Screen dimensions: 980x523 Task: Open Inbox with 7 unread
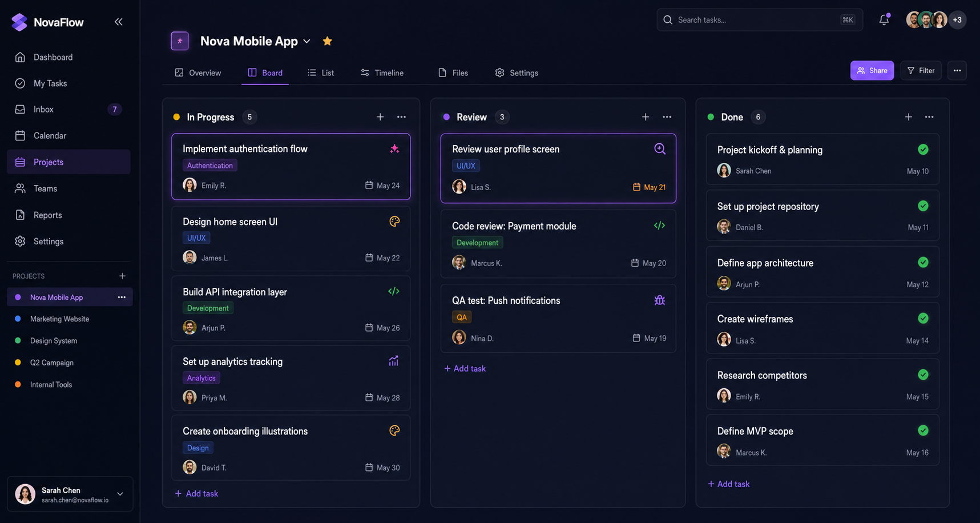(x=68, y=109)
